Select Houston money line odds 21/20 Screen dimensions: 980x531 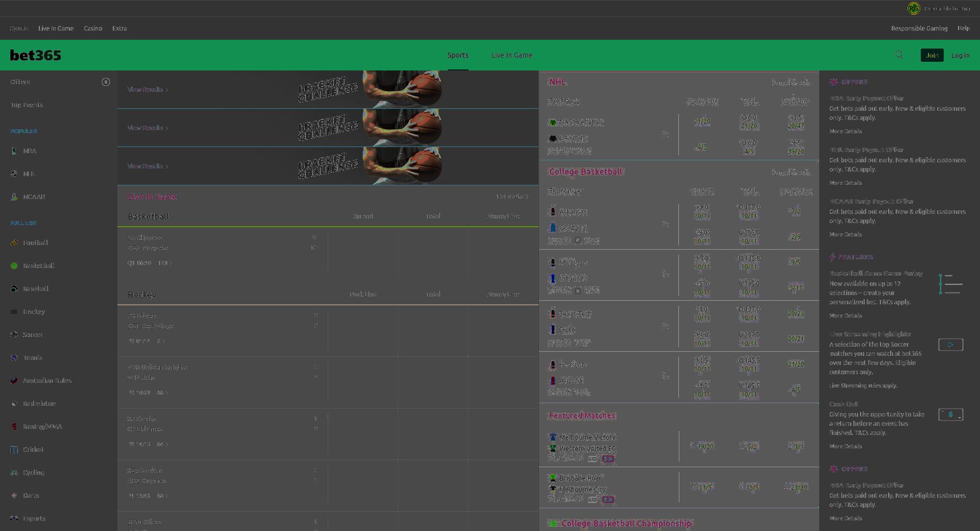click(x=796, y=364)
